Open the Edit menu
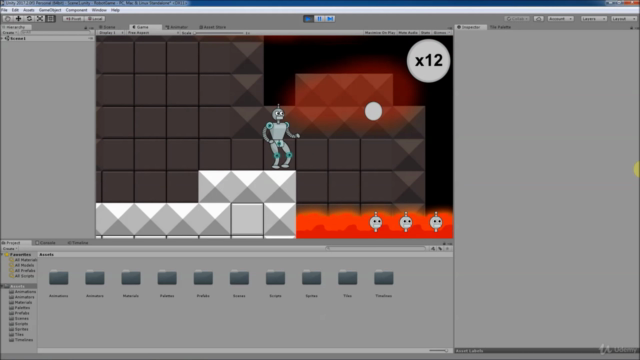640x360 pixels. pyautogui.click(x=15, y=10)
